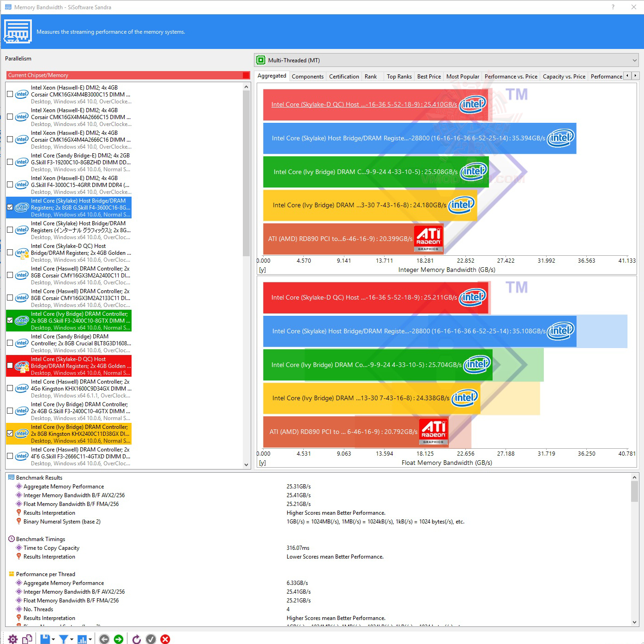644x644 pixels.
Task: Click the ATI Radeon logo in Integer chart
Action: pyautogui.click(x=428, y=239)
